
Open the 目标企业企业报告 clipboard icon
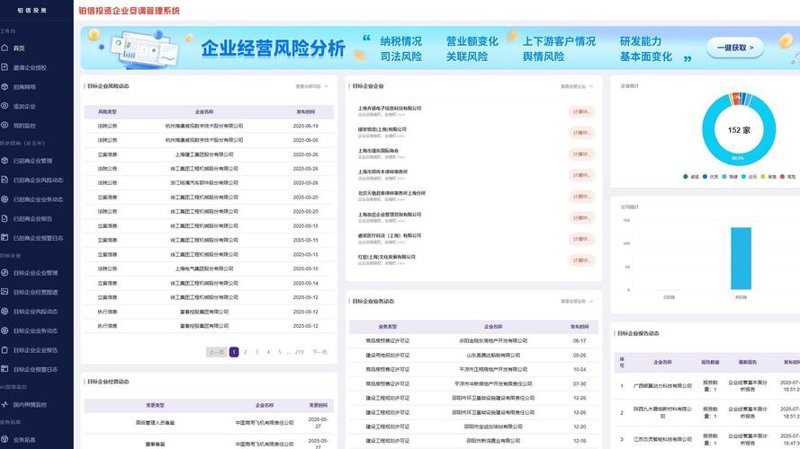click(x=5, y=350)
